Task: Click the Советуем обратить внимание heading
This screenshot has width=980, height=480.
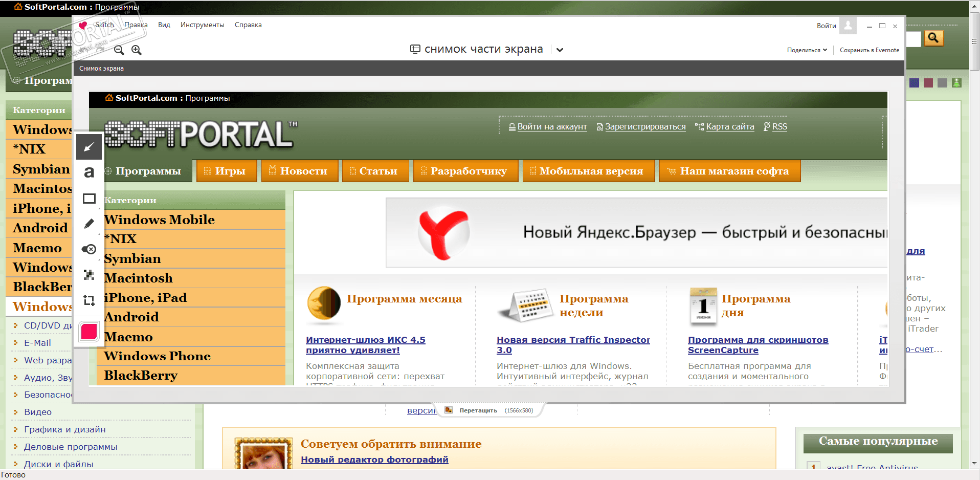Action: [391, 444]
